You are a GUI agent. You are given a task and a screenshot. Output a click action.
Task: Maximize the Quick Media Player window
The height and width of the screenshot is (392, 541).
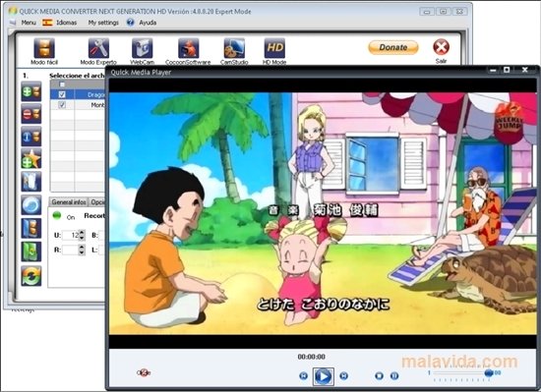[507, 70]
